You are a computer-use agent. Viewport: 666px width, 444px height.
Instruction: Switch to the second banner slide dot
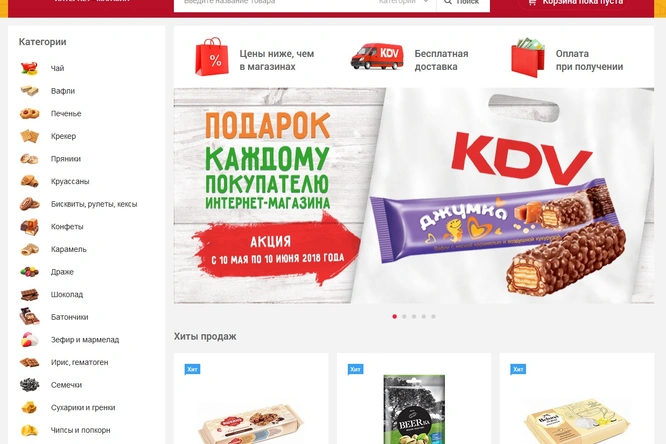[404, 317]
